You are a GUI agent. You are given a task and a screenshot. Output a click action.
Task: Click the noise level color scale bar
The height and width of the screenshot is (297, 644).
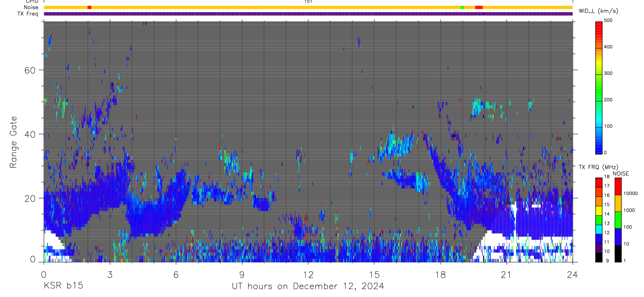(x=618, y=220)
